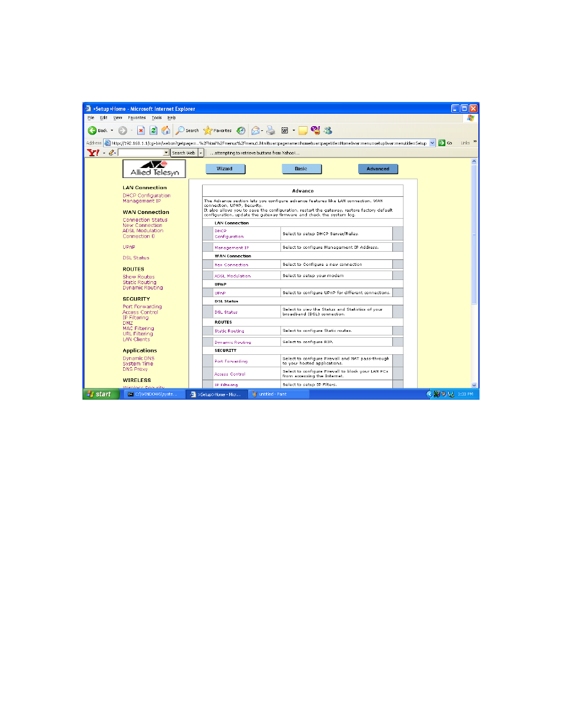Screen dimensions: 562x728
Task: Expand the Back button history dropdown
Action: pos(112,130)
